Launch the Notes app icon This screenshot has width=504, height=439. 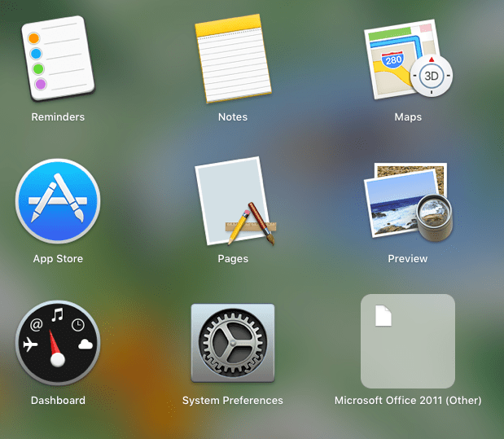point(233,58)
